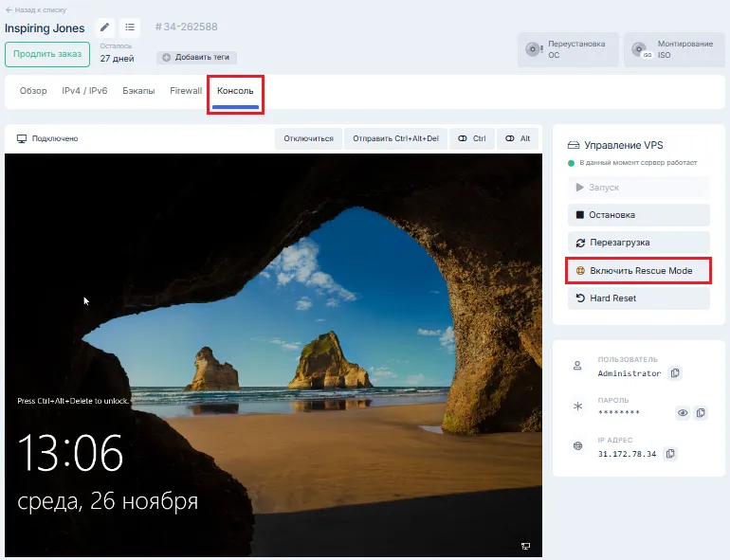Click Добавить теги to add tags
The height and width of the screenshot is (560, 730).
[x=197, y=57]
